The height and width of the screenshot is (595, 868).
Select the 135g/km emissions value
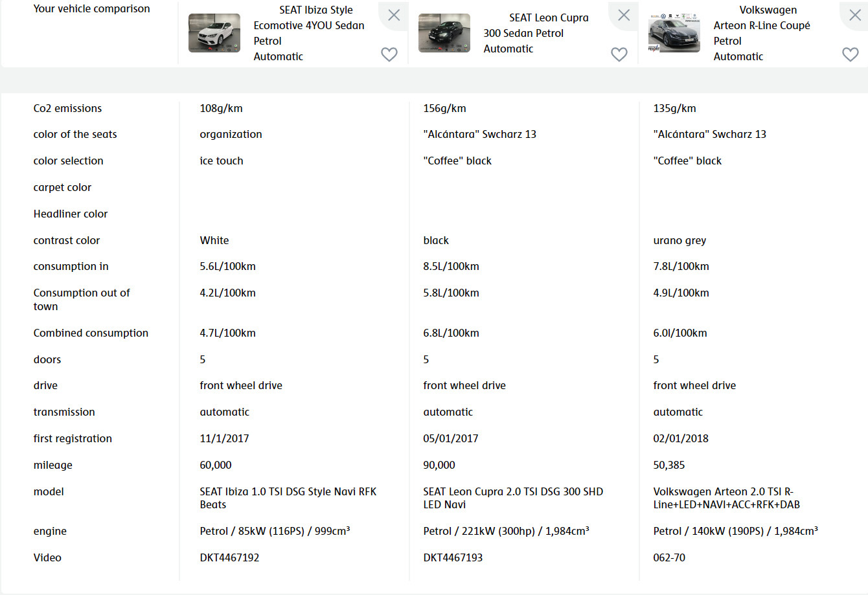tap(674, 109)
